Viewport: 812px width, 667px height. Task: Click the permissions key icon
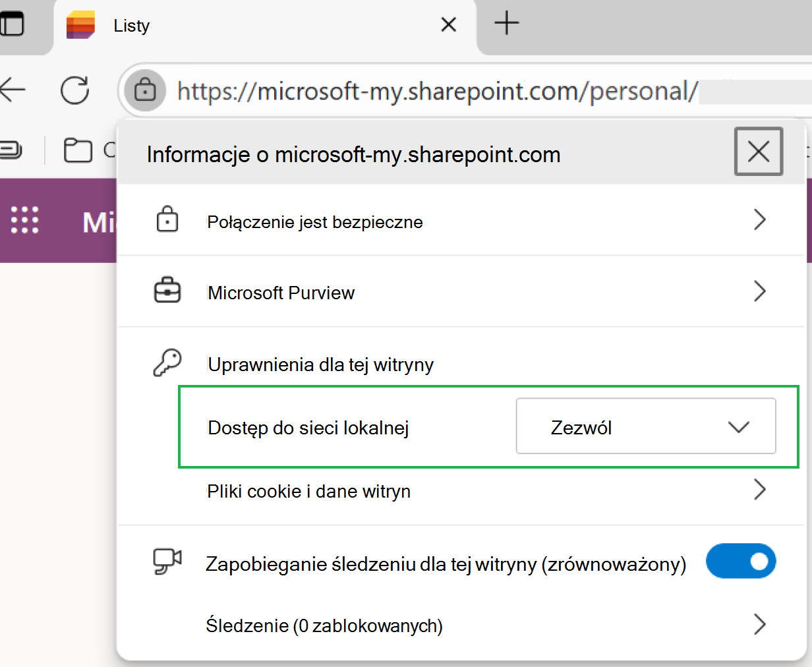coord(167,362)
